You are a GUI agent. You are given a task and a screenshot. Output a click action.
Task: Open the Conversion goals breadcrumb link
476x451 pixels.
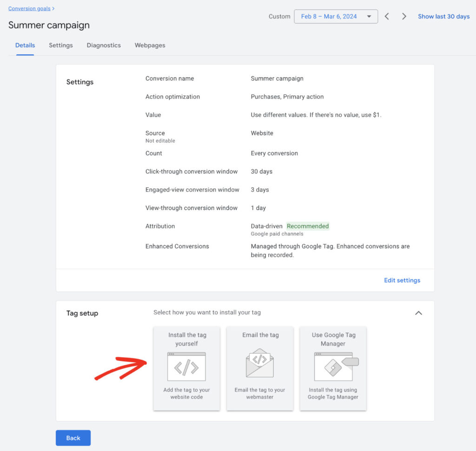29,8
